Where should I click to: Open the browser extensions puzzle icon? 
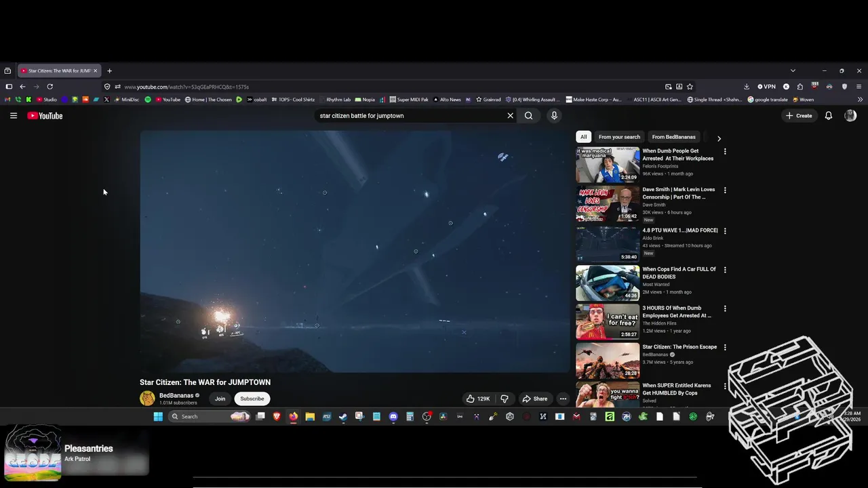[x=800, y=87]
